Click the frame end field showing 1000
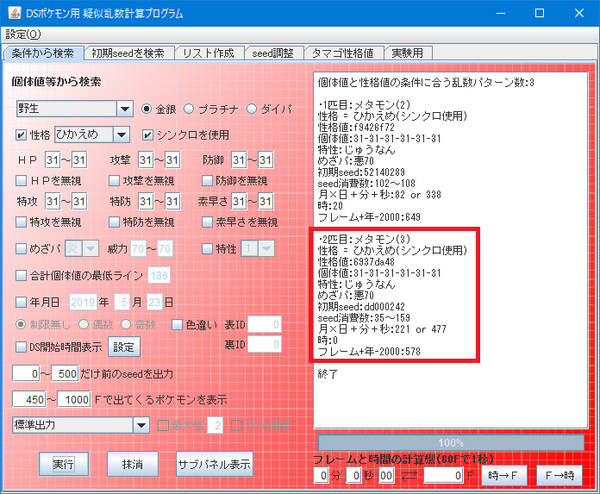The image size is (600, 494). pyautogui.click(x=74, y=399)
